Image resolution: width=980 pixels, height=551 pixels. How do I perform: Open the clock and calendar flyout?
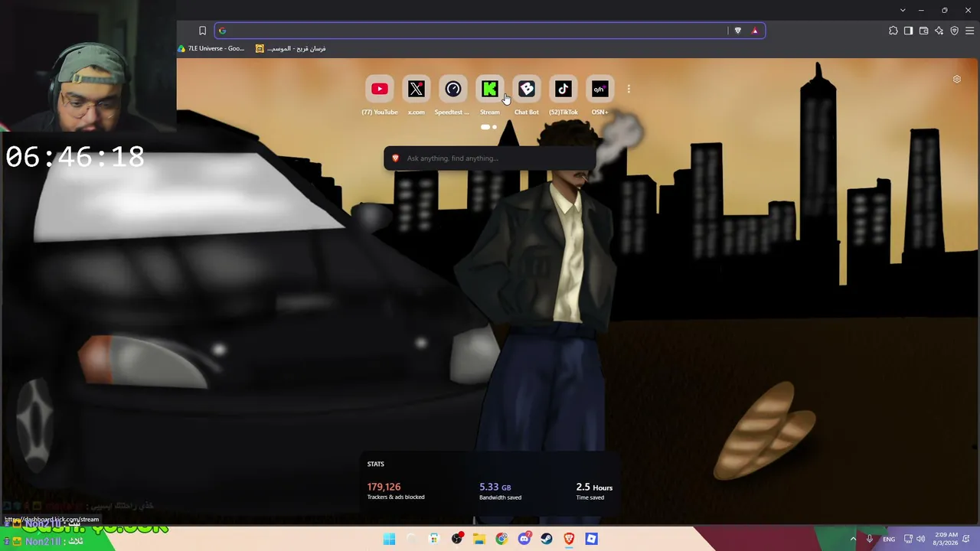point(946,539)
